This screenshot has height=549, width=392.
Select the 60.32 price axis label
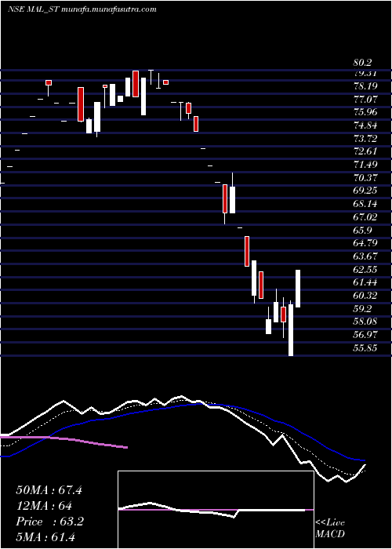(366, 296)
